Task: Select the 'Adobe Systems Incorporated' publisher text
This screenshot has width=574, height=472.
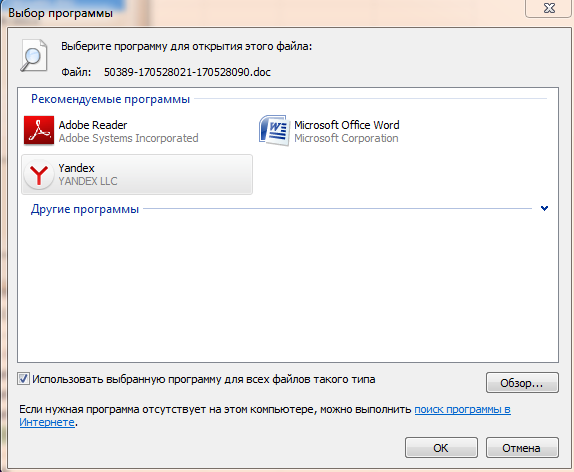Action: point(128,138)
